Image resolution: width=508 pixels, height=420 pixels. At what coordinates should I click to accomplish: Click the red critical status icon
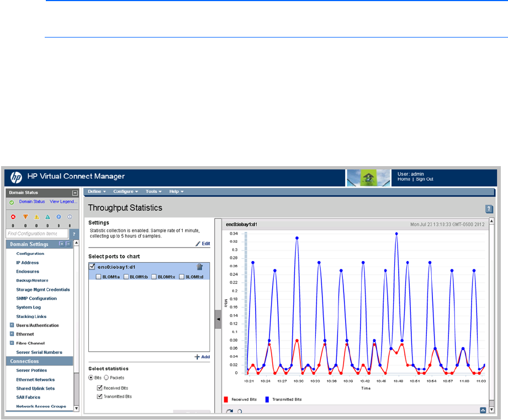pos(13,217)
